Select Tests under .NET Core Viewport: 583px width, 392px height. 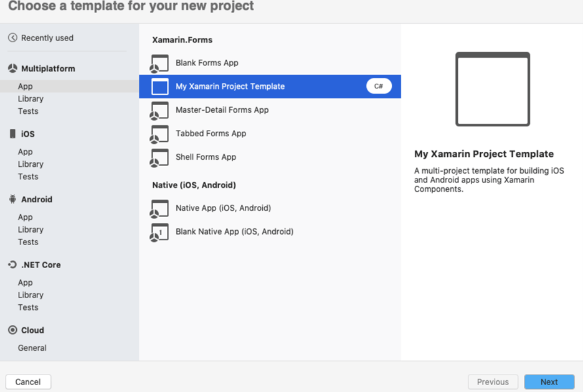click(28, 307)
